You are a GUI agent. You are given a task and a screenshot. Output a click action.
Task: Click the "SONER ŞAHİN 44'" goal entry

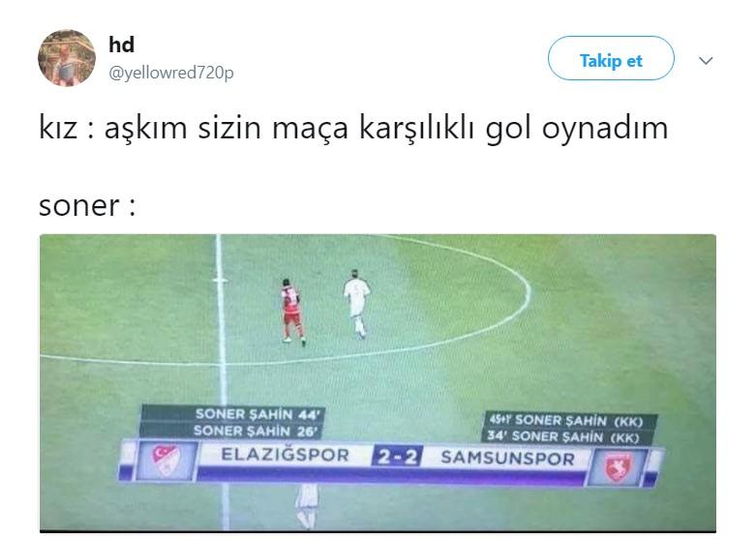(257, 414)
